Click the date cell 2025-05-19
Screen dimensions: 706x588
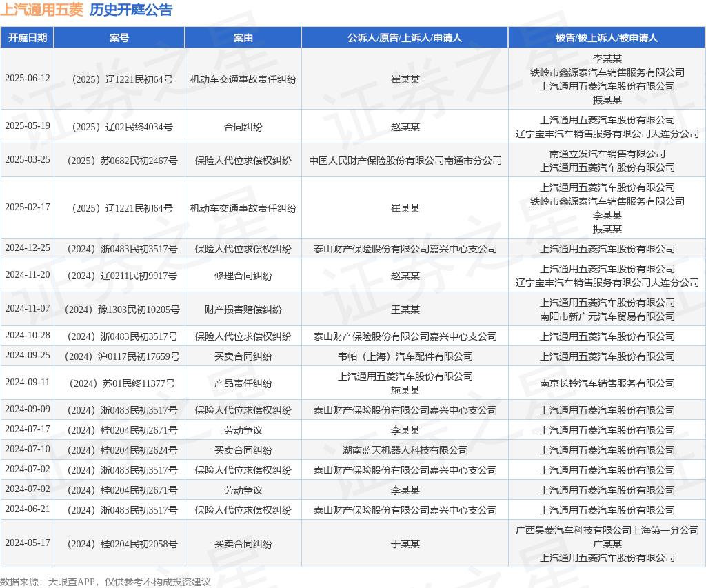coord(28,125)
